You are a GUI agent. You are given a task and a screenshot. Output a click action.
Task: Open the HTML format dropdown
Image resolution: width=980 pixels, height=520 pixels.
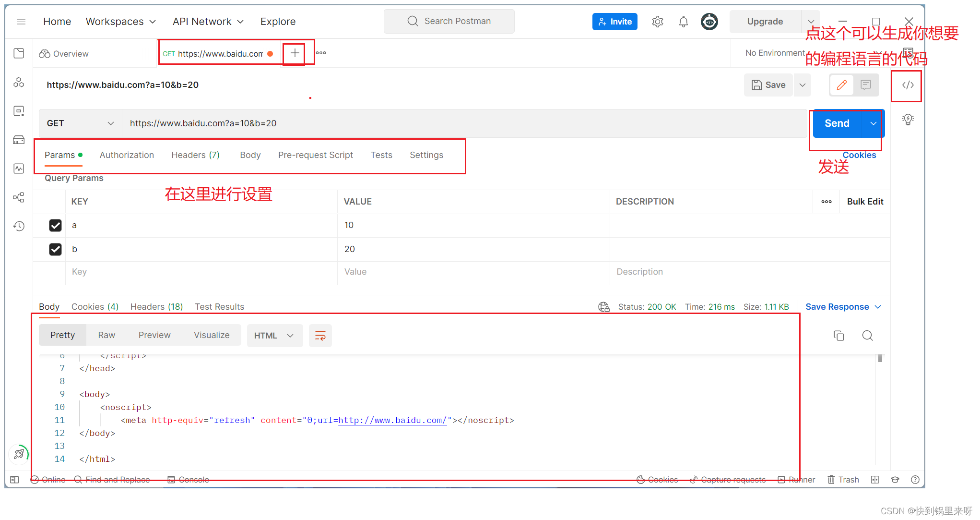point(274,336)
